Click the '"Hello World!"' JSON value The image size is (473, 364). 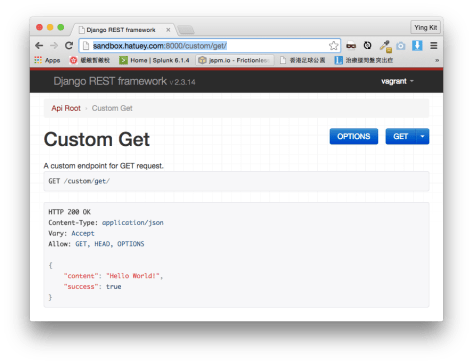[x=133, y=276]
